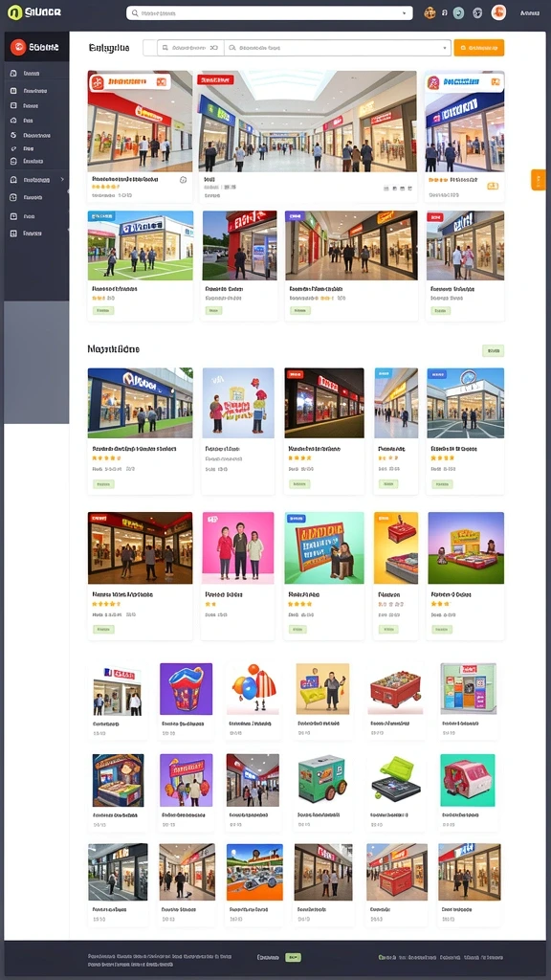Click the green button in the footer
The height and width of the screenshot is (980, 551).
(293, 957)
